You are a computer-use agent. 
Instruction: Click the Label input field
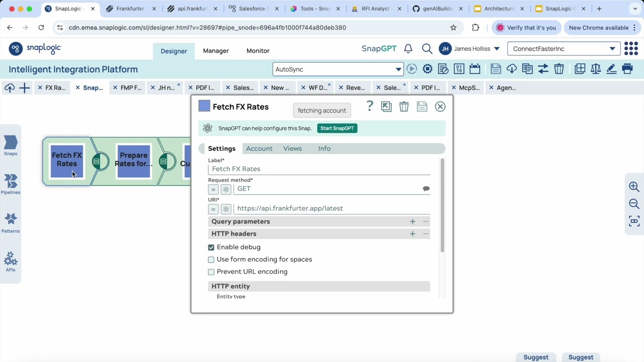pos(319,169)
